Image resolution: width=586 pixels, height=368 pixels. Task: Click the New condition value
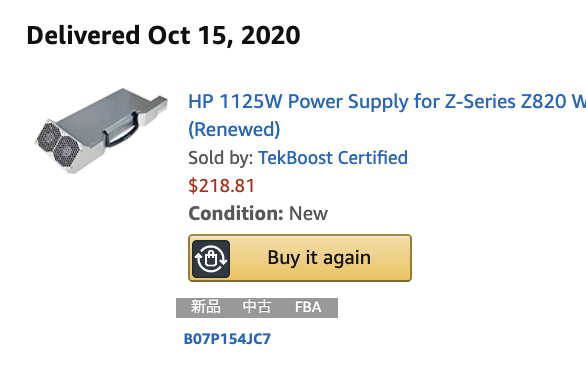click(308, 214)
